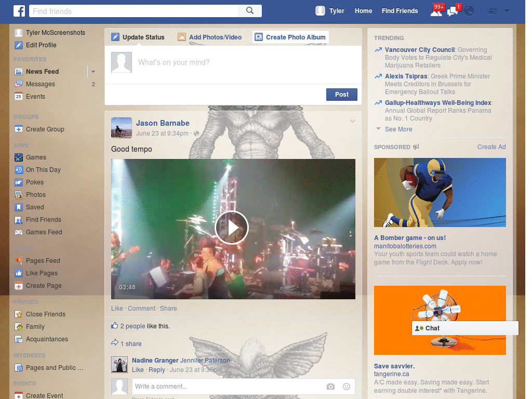Click the camera icon in comment box
Viewport: 532px width, 399px height.
(330, 387)
